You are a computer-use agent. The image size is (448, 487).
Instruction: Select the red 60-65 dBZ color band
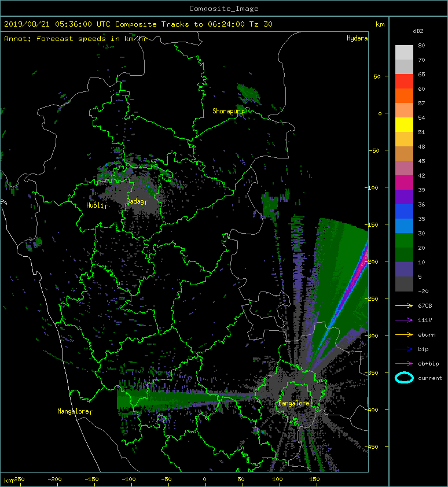point(404,81)
